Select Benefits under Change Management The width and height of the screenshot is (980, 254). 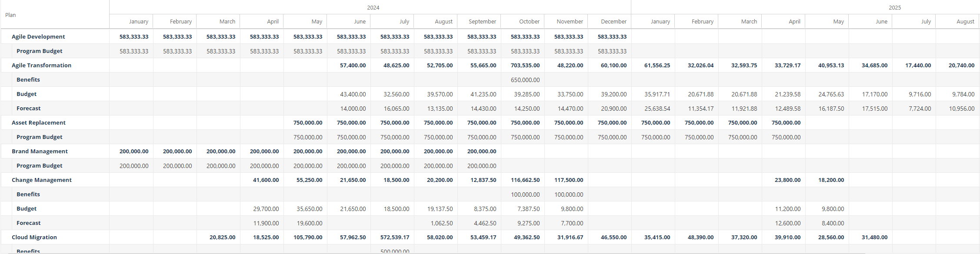[28, 194]
